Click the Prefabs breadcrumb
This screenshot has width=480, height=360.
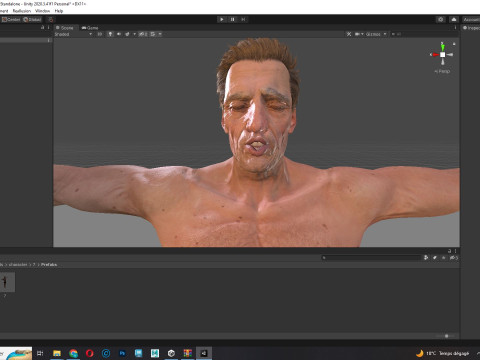[49, 264]
